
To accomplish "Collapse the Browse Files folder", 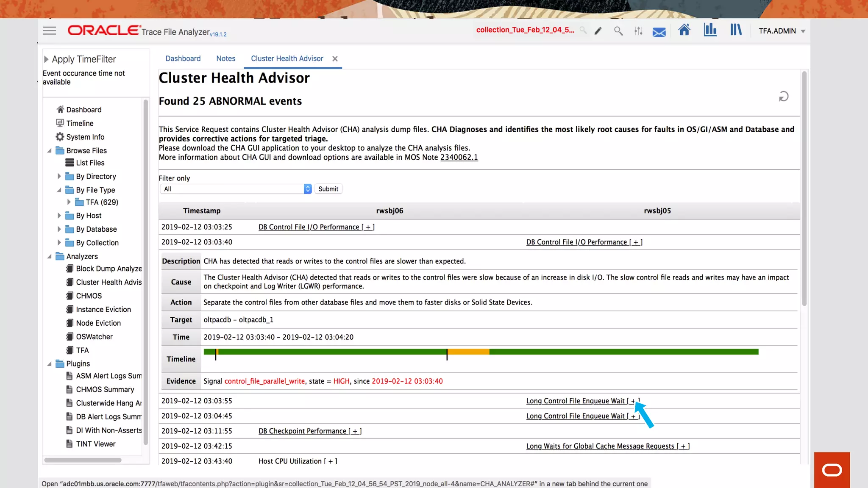I will (x=49, y=151).
